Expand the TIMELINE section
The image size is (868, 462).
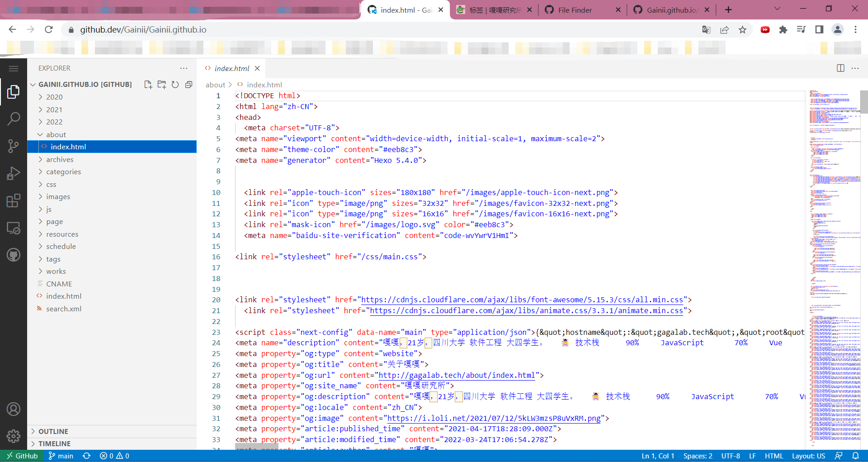(x=112, y=443)
